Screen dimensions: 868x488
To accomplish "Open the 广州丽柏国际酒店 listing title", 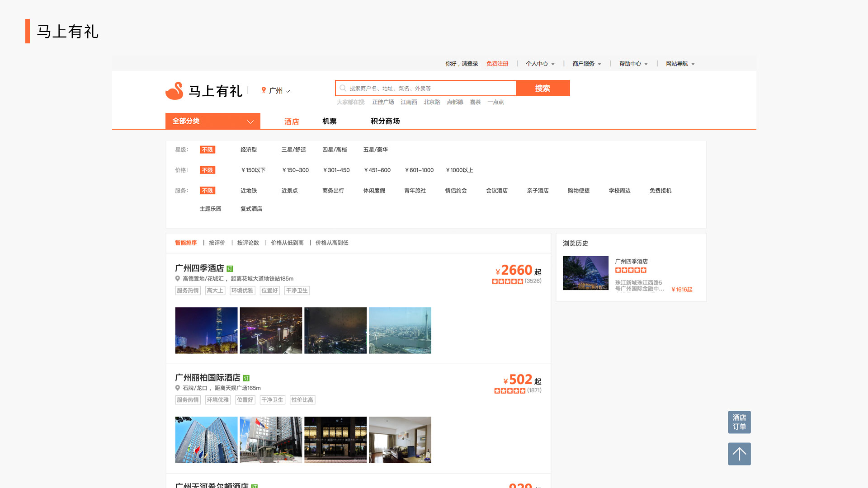I will point(208,378).
